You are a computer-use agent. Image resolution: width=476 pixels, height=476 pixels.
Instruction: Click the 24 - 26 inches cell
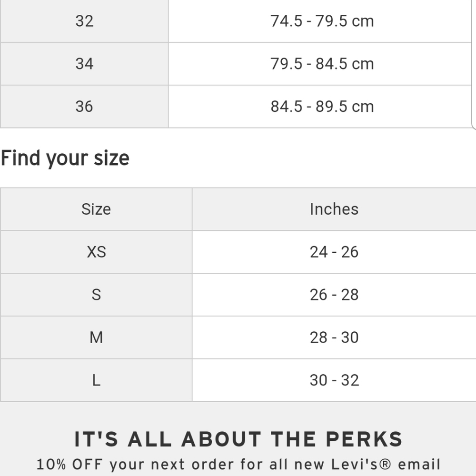(x=334, y=252)
